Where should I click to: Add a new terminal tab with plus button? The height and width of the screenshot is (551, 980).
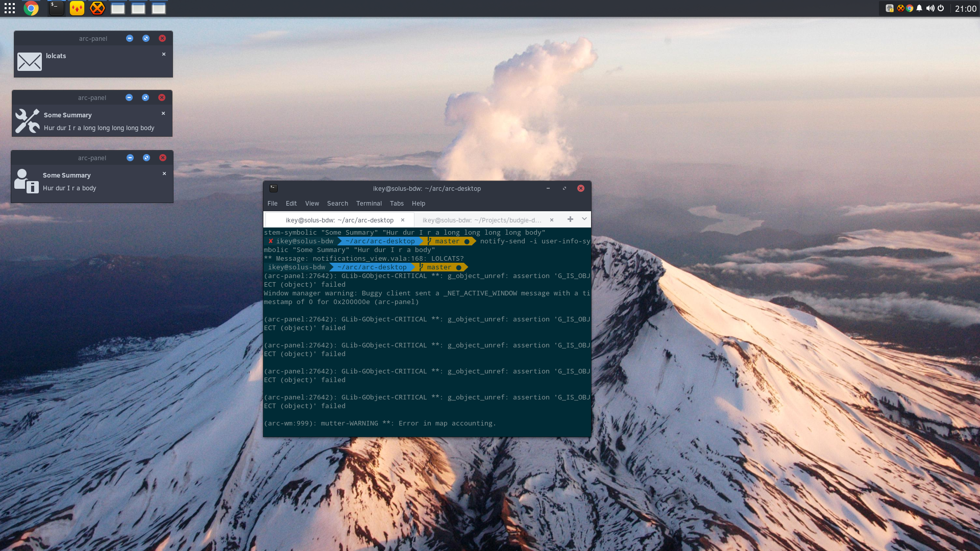[x=571, y=219]
